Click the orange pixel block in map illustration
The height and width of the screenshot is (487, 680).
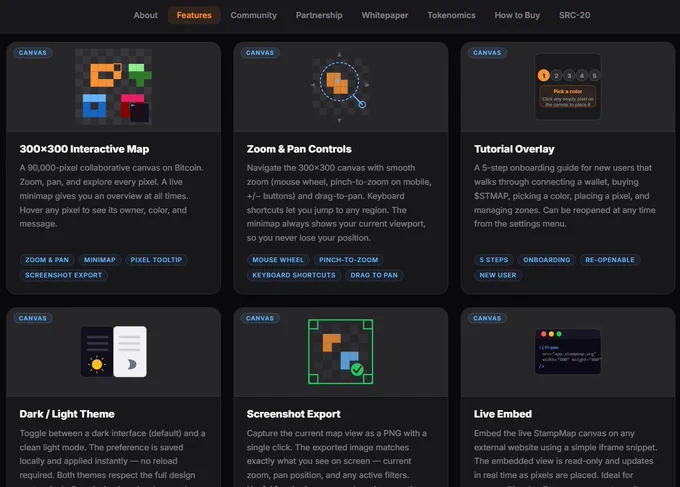click(105, 75)
